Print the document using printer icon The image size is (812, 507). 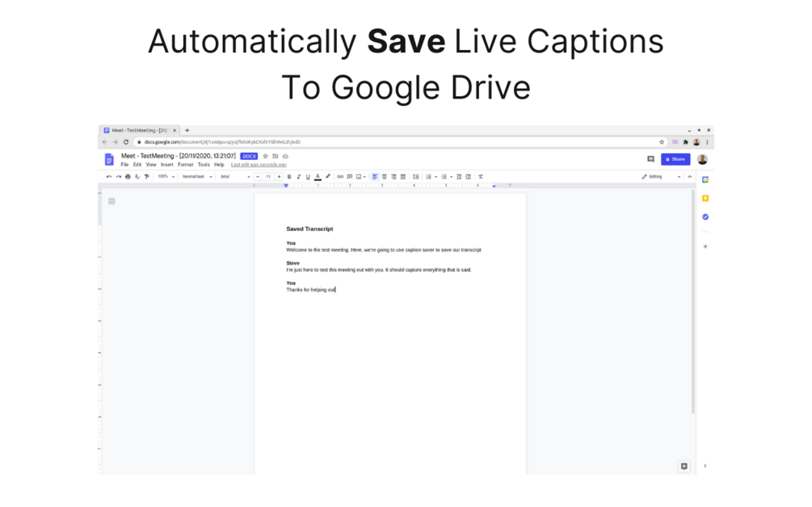[128, 177]
